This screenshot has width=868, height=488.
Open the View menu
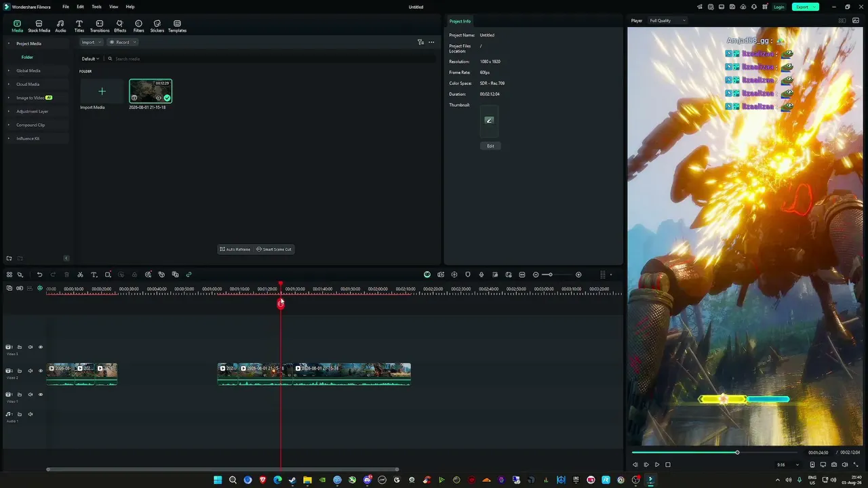click(x=113, y=7)
